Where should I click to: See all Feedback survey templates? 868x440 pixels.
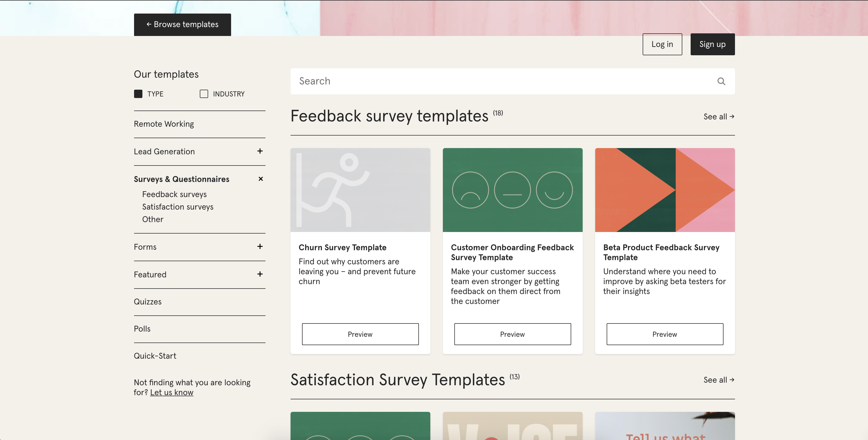718,117
